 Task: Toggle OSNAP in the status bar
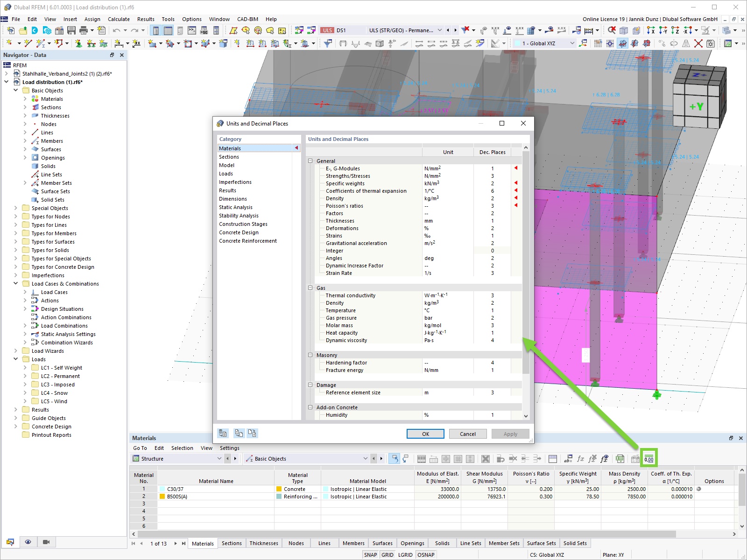click(426, 555)
